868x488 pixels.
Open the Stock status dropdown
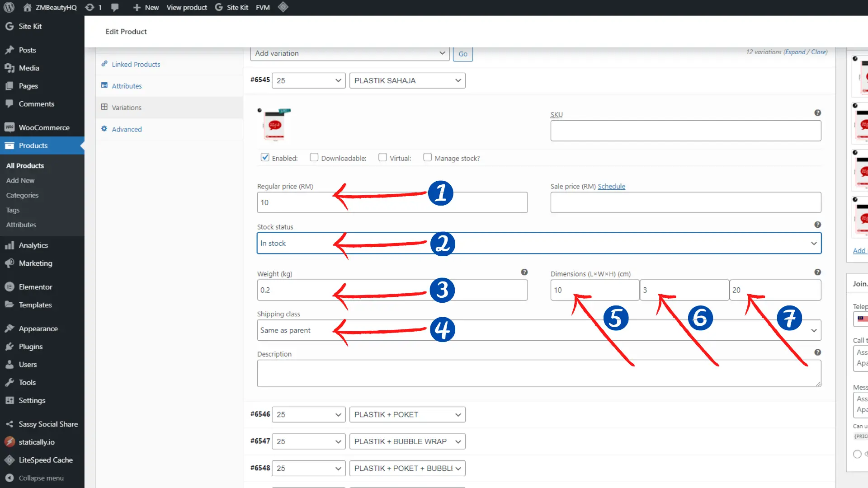click(539, 243)
